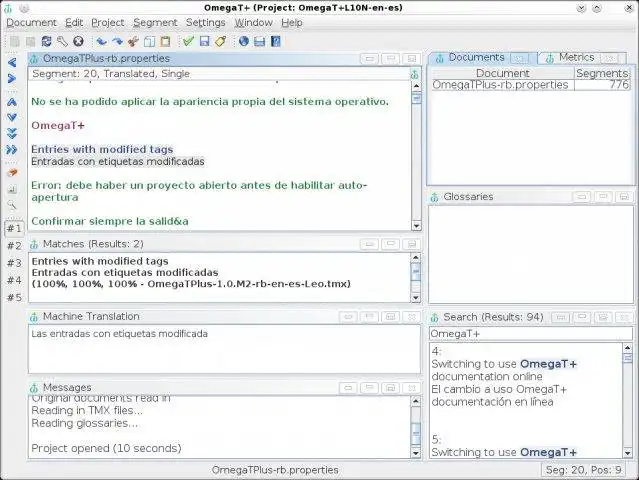This screenshot has height=480, width=639.
Task: Open the Edit menu
Action: 74,23
